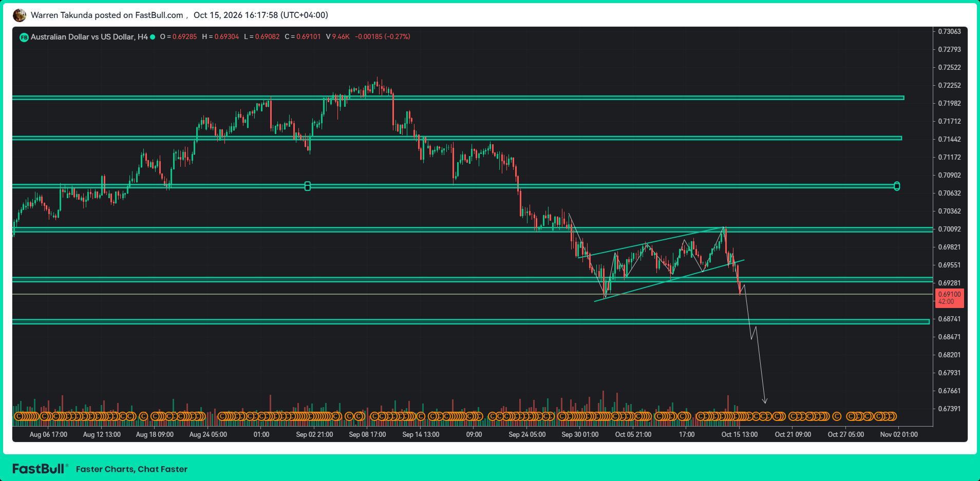Click the volume reading V 9.46K
This screenshot has width=980, height=481.
pos(338,37)
